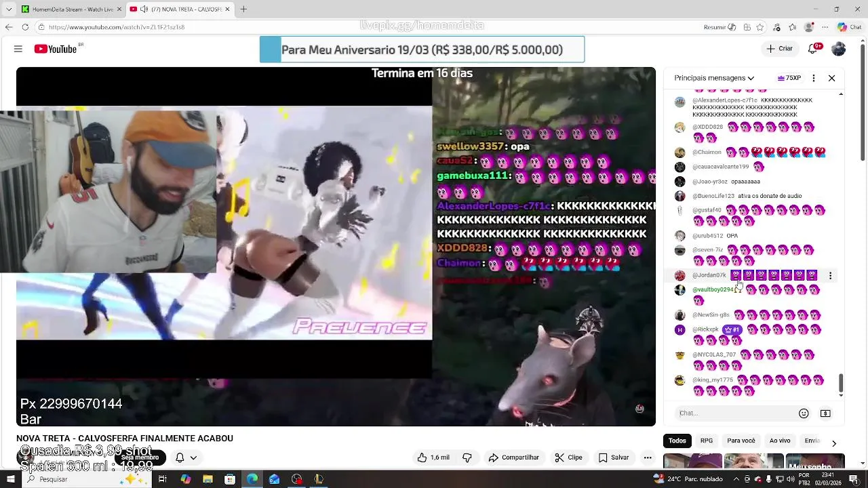Click @Rickxpk username in chat

(x=705, y=330)
